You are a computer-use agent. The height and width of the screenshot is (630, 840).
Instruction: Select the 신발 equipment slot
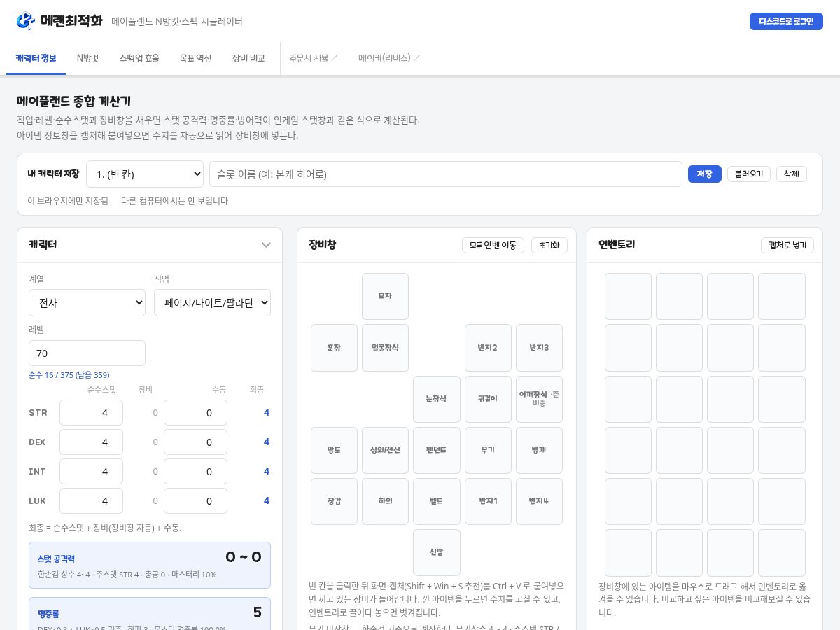[437, 552]
